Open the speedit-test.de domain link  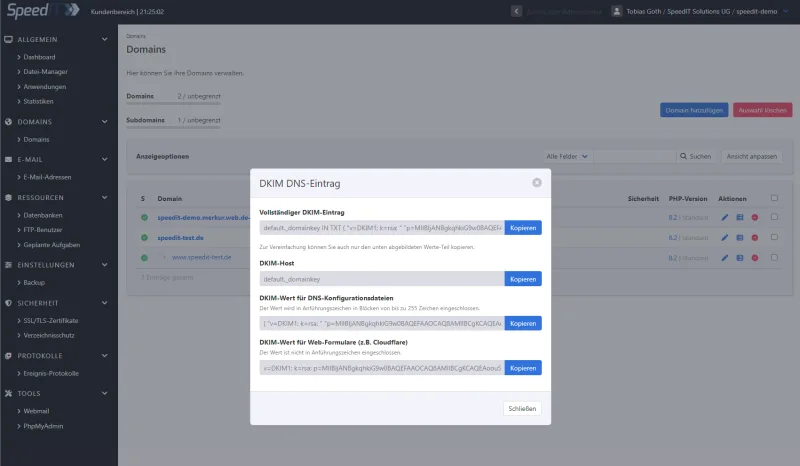180,238
